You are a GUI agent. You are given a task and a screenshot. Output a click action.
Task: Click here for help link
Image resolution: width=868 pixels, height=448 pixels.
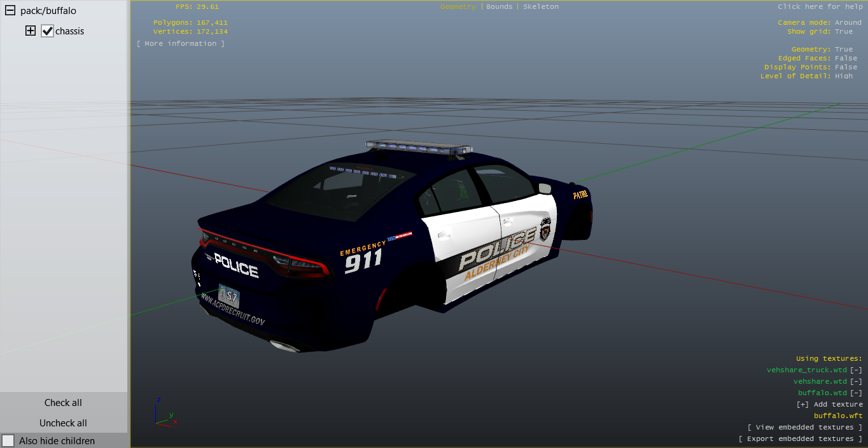(820, 6)
